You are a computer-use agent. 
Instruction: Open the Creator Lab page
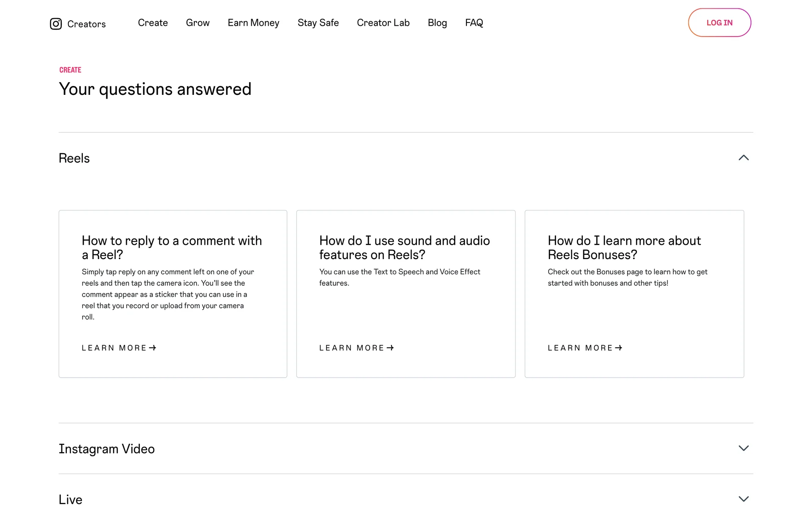tap(383, 23)
